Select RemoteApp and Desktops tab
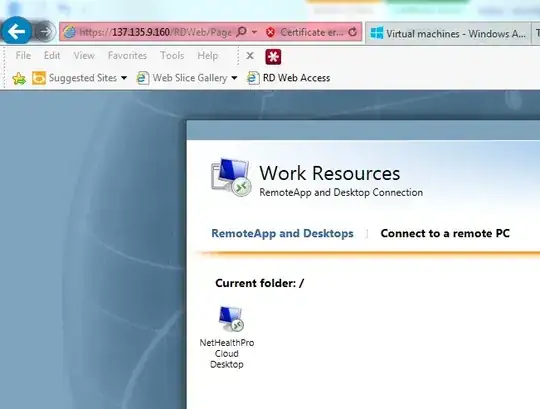The width and height of the screenshot is (540, 409). (x=282, y=233)
